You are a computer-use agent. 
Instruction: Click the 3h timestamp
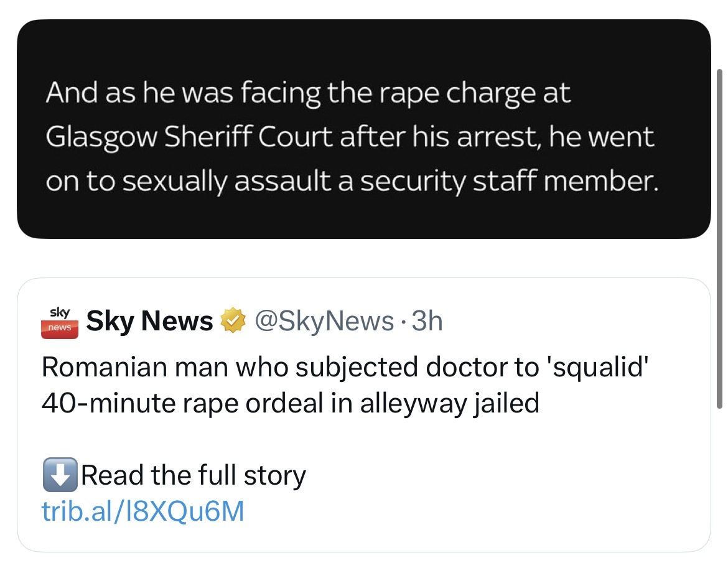coord(427,320)
